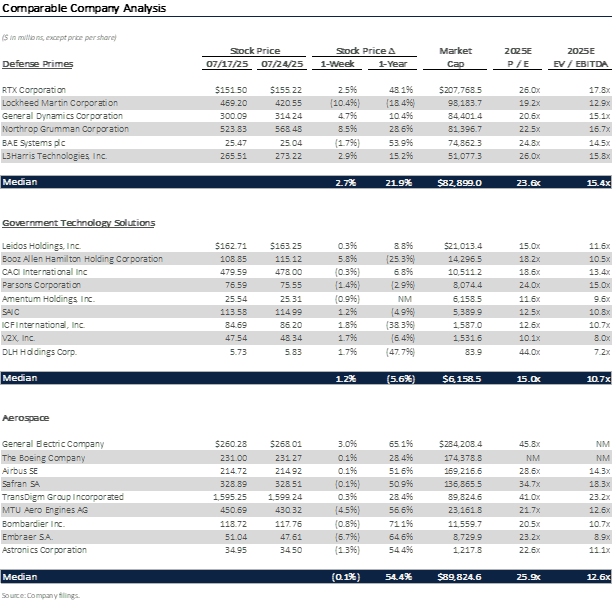Viewport: 615px width, 615px height.
Task: Click Northrop Grumman price '568.48'
Action: [x=288, y=129]
